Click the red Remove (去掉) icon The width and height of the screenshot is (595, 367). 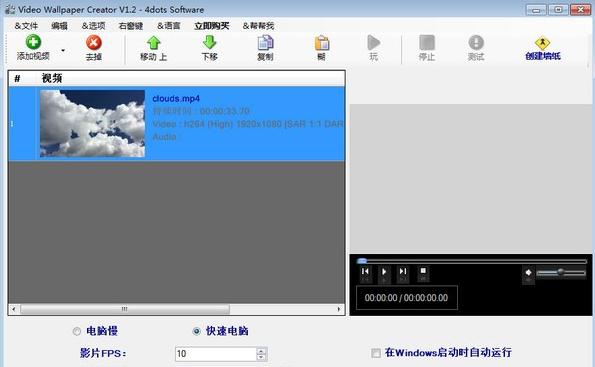coord(93,43)
